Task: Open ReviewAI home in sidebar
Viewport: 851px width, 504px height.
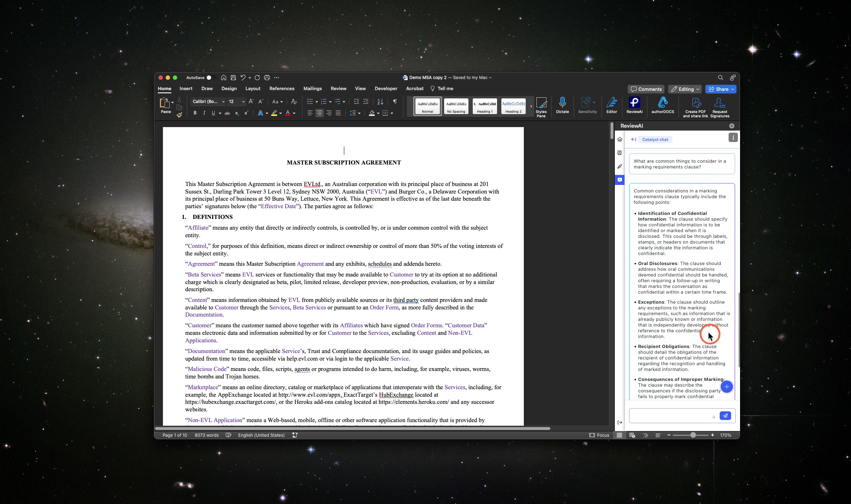Action: coord(620,139)
